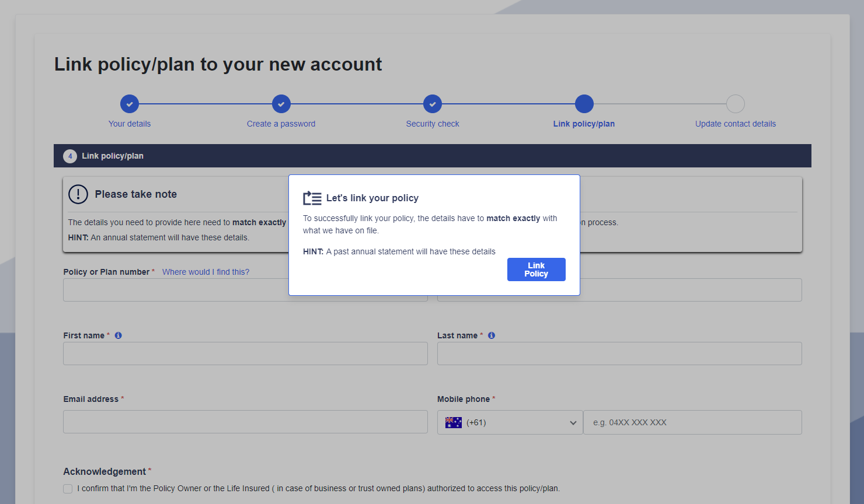The image size is (864, 504).
Task: Focus the First name input field
Action: [x=245, y=353]
